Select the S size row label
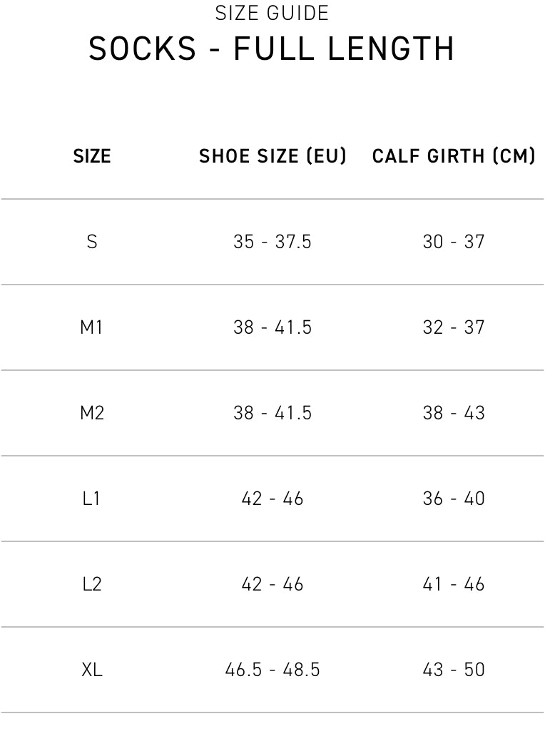Viewport: 545px width, 756px height. [92, 242]
